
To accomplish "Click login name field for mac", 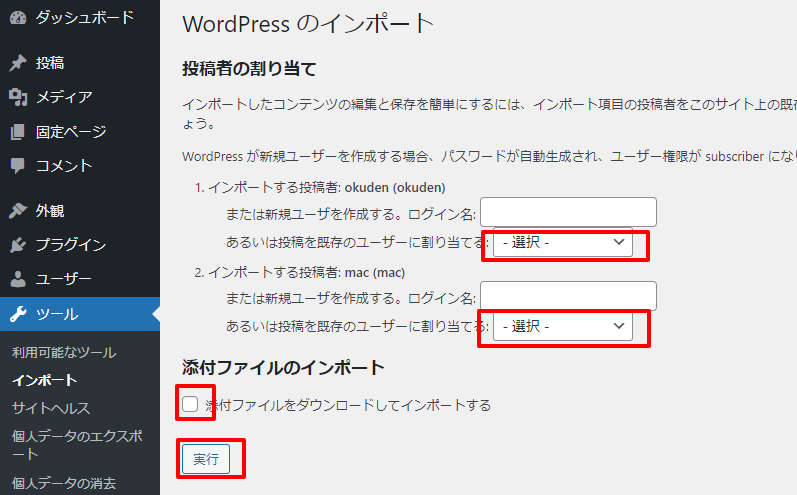I will tap(568, 296).
